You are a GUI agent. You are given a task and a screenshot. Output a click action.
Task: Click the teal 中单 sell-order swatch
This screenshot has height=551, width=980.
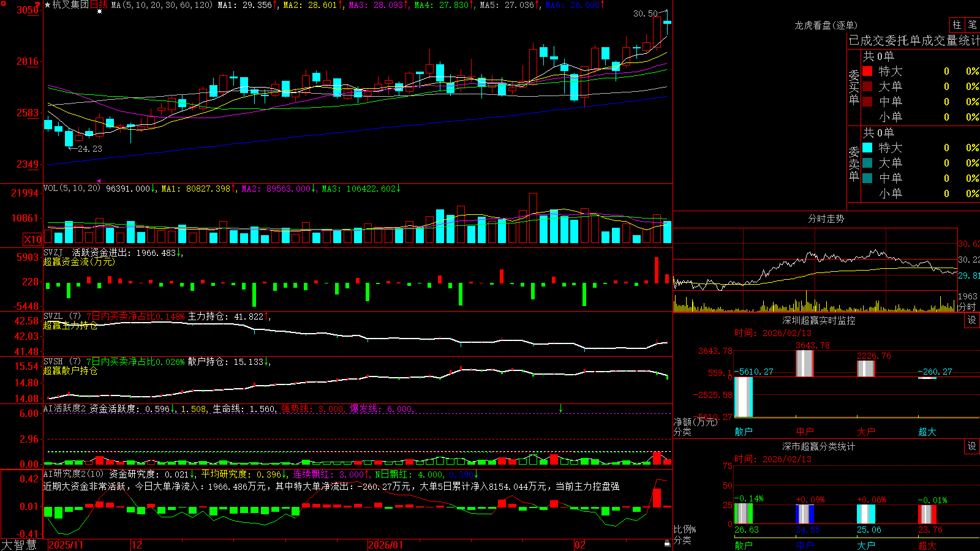point(867,178)
